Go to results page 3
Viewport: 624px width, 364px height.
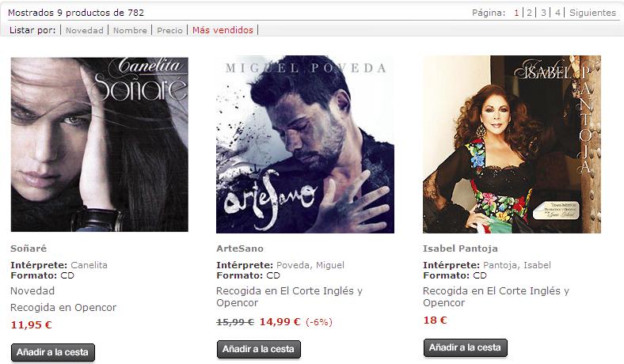pyautogui.click(x=543, y=13)
